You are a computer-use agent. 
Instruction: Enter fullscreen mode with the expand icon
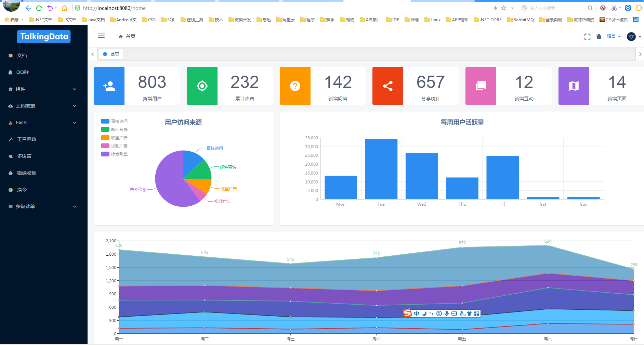(587, 37)
